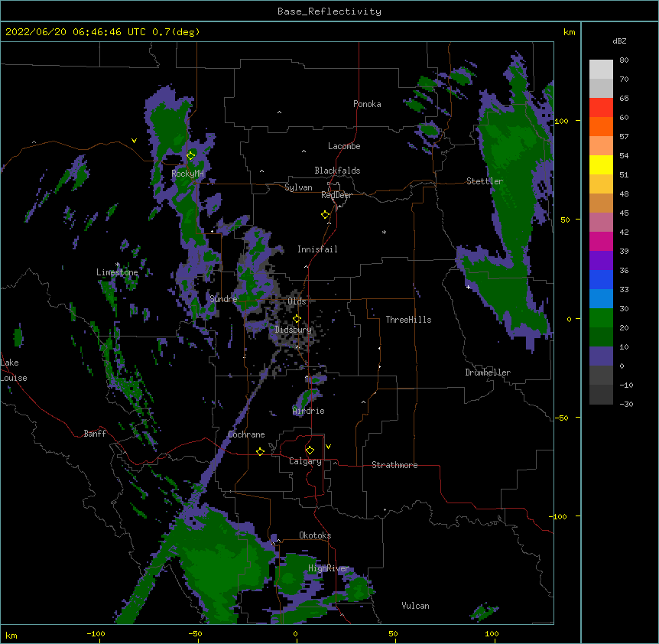This screenshot has height=644, width=659.
Task: Click the Innisfail label
Action: pyautogui.click(x=317, y=249)
